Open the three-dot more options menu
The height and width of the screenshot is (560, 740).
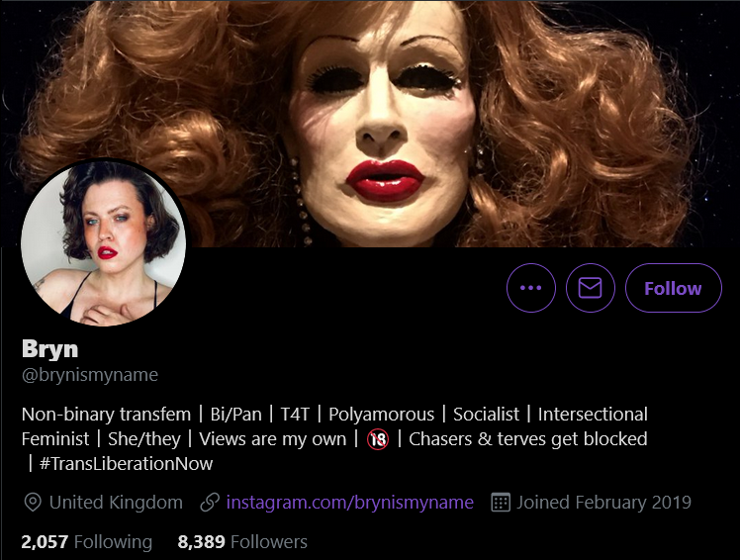click(531, 288)
